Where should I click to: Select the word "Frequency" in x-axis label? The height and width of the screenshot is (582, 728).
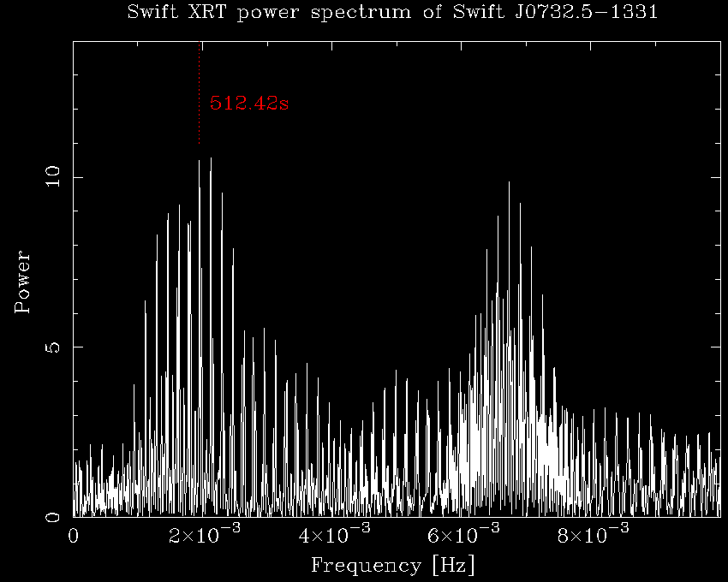point(360,566)
